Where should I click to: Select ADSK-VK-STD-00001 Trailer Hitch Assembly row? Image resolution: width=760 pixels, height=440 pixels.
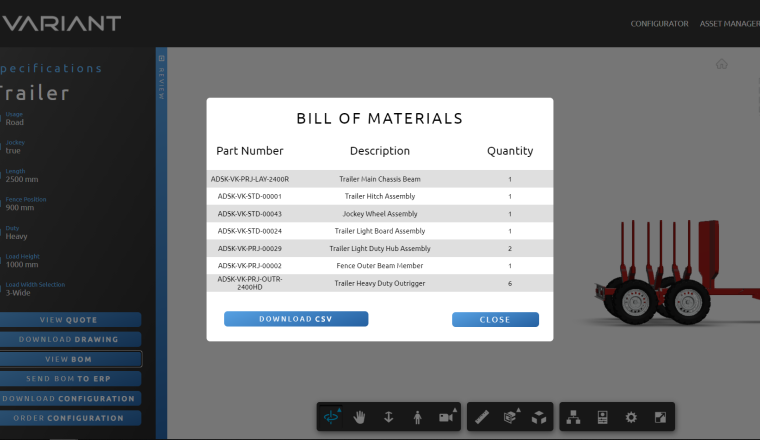380,196
